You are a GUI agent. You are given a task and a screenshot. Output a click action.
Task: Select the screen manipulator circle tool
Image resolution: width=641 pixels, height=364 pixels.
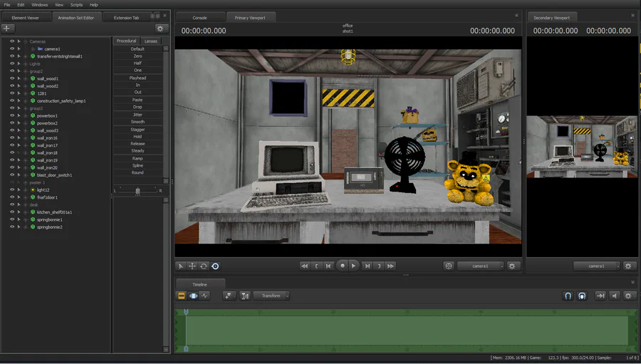(x=215, y=266)
